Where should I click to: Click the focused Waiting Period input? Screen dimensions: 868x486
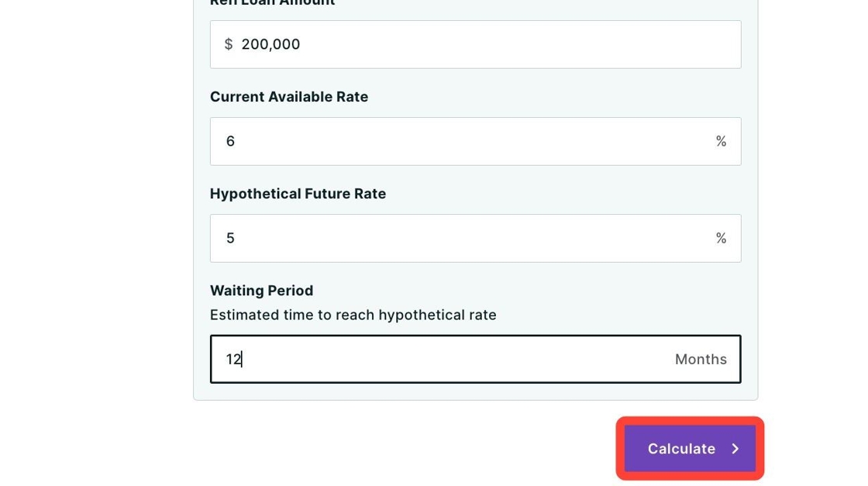pyautogui.click(x=475, y=359)
